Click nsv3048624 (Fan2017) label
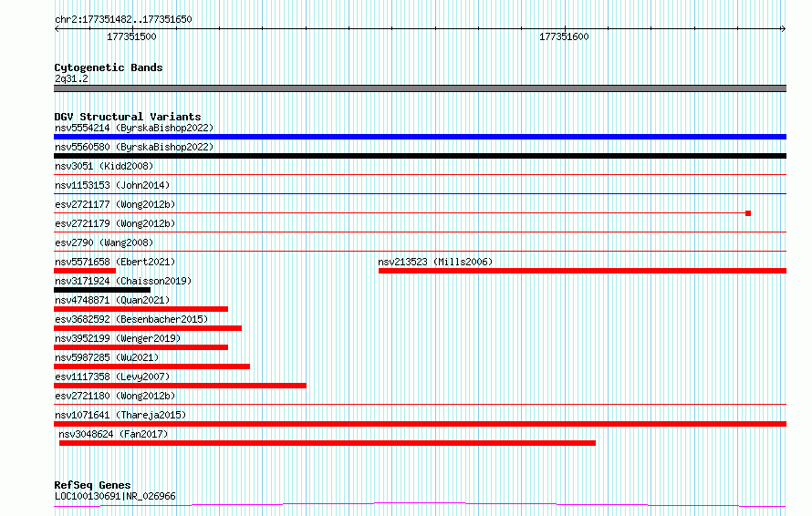The image size is (812, 516). 113,434
